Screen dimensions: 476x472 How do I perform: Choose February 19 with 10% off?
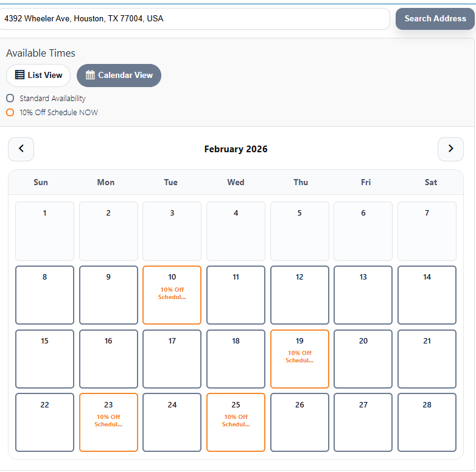coord(299,359)
